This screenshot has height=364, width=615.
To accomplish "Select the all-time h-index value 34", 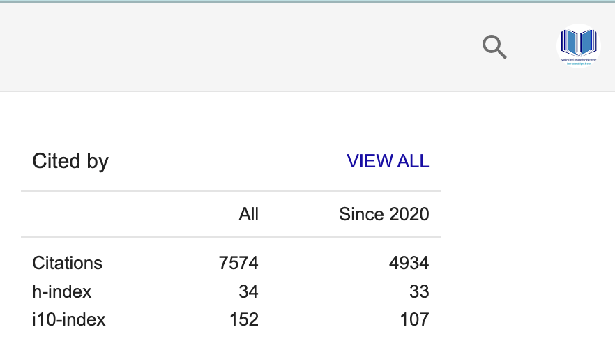I will pyautogui.click(x=248, y=291).
